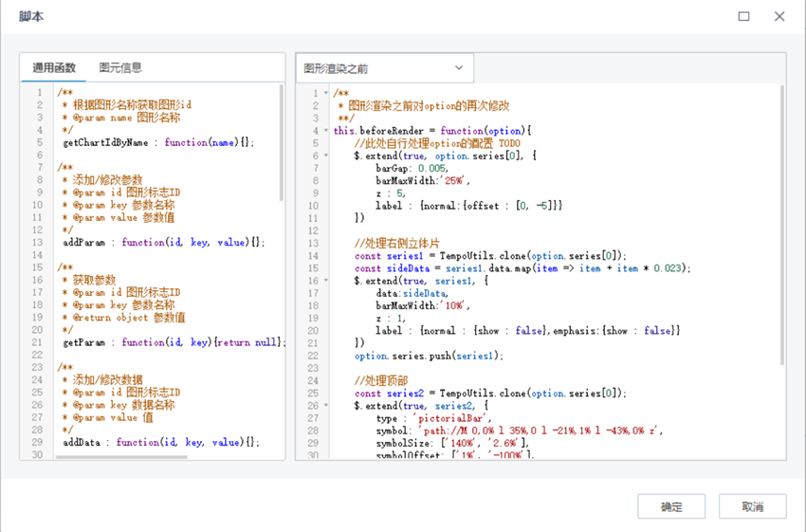Fold the series1 $.extend block at line 16
The height and width of the screenshot is (532, 806).
coord(327,281)
